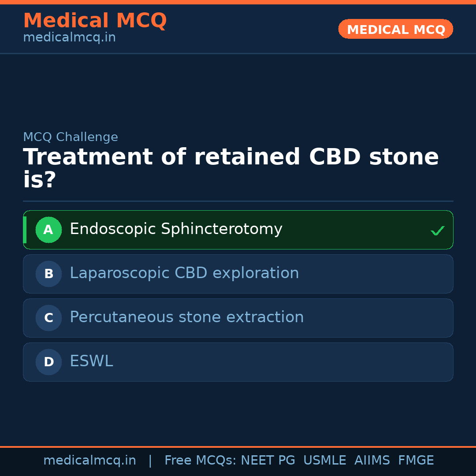Click USMLE in the footer
Image resolution: width=476 pixels, height=476 pixels.
(x=324, y=461)
